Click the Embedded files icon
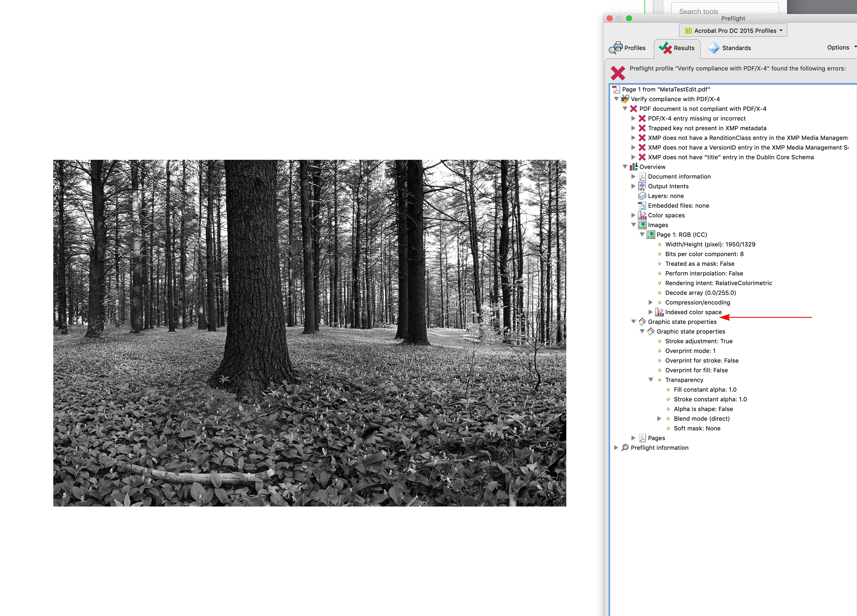Viewport: 857px width, 616px height. click(x=642, y=206)
